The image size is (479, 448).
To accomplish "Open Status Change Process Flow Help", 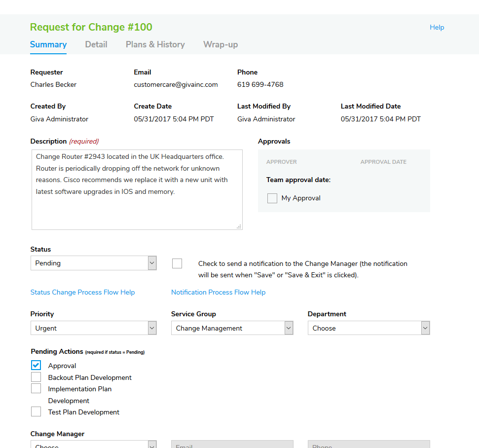I will point(82,292).
